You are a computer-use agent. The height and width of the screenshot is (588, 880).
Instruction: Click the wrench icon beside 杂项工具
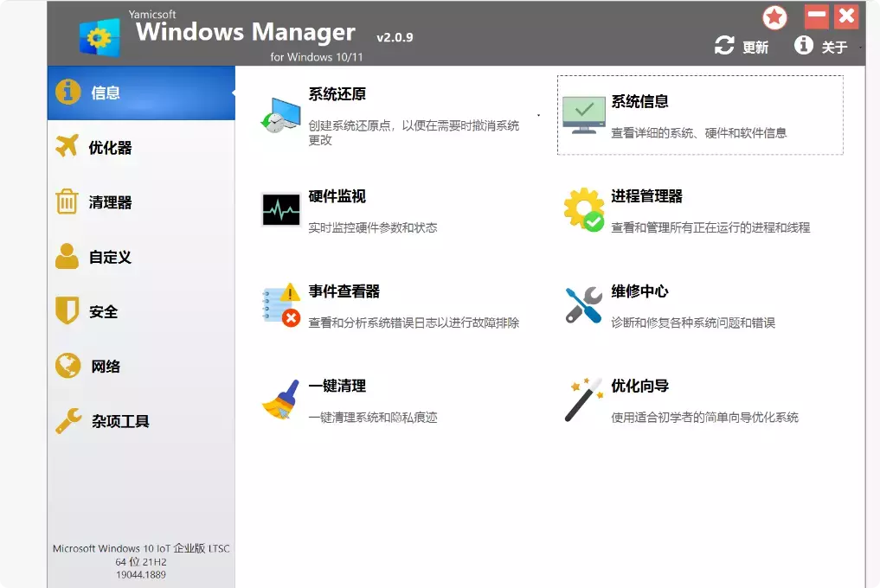point(67,419)
